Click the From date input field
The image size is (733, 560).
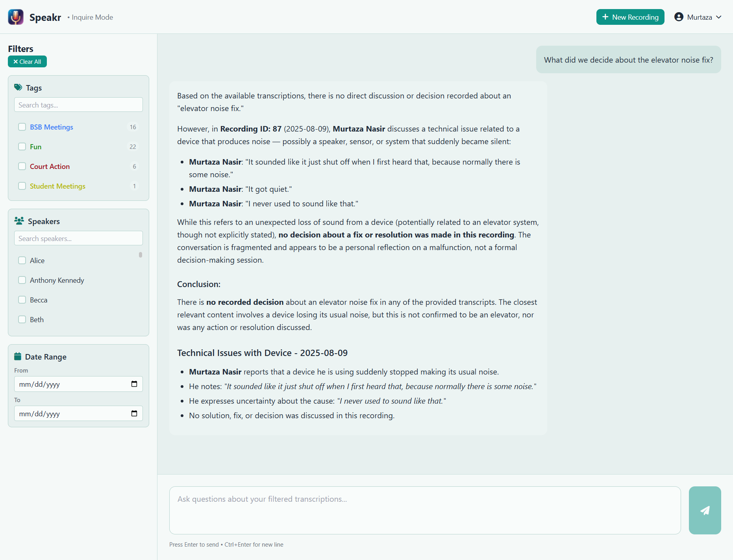[x=78, y=384]
